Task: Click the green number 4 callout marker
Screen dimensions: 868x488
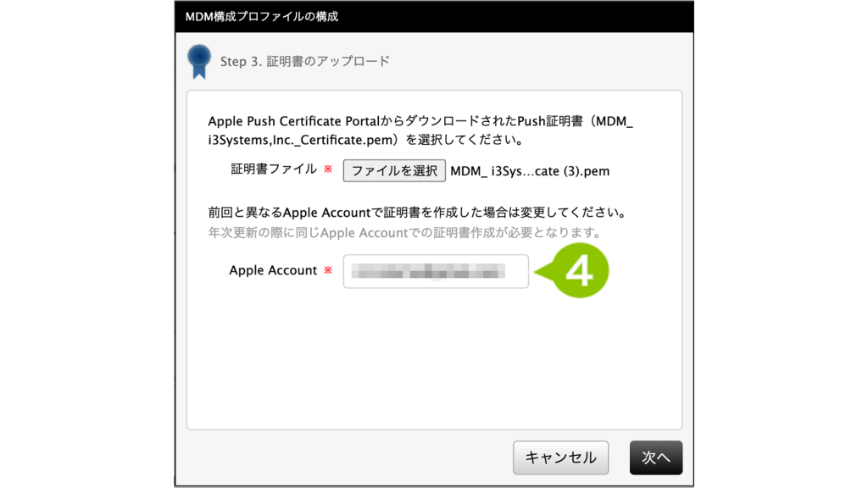Action: [x=577, y=270]
